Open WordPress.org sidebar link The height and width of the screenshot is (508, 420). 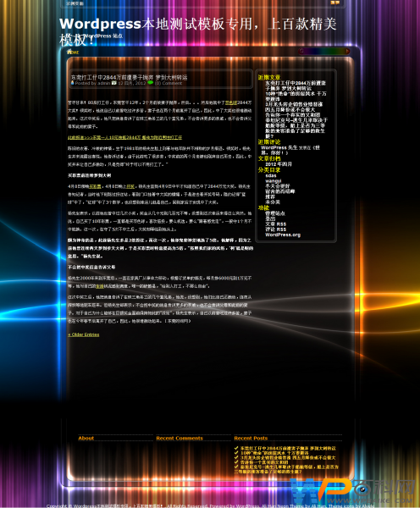click(x=283, y=235)
